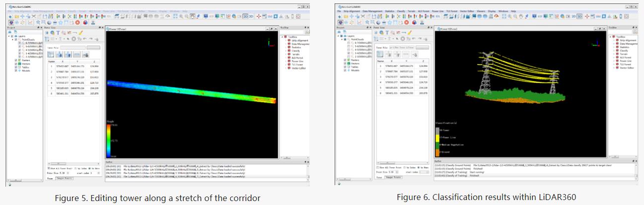Close the Project panel in Figure 6 window

tap(370, 27)
